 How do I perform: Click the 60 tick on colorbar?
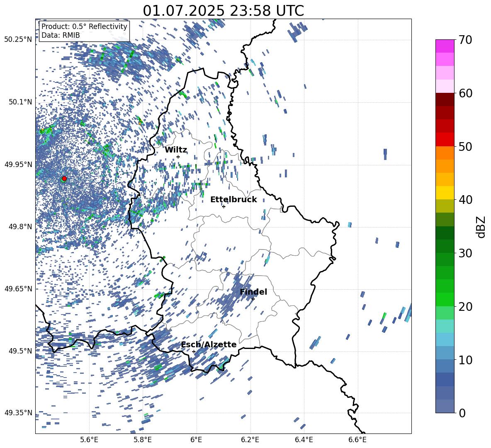[465, 93]
